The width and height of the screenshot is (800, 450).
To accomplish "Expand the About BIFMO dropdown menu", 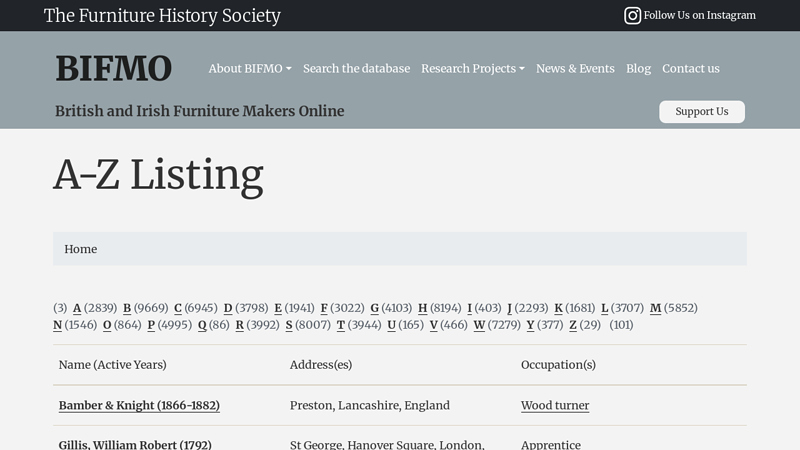I will [x=250, y=68].
